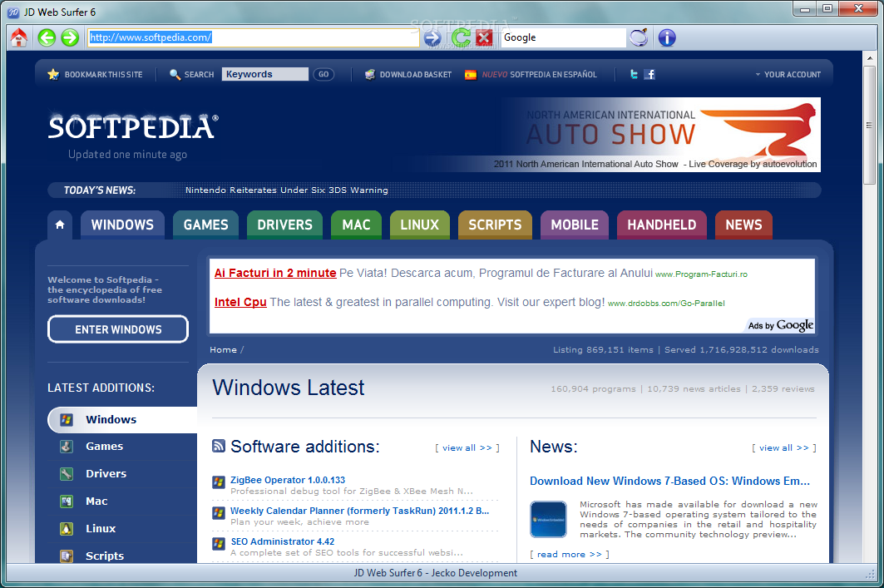Viewport: 884px width, 588px height.
Task: Click view all under Software additions
Action: point(467,447)
